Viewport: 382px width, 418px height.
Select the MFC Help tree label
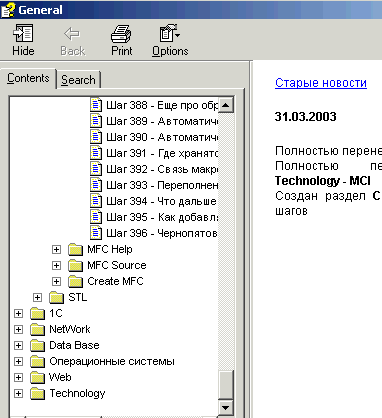110,249
